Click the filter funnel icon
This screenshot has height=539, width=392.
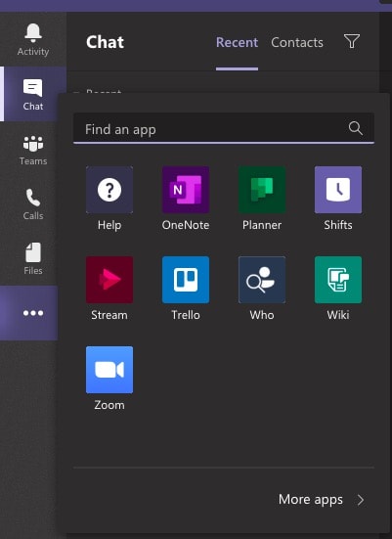coord(352,41)
